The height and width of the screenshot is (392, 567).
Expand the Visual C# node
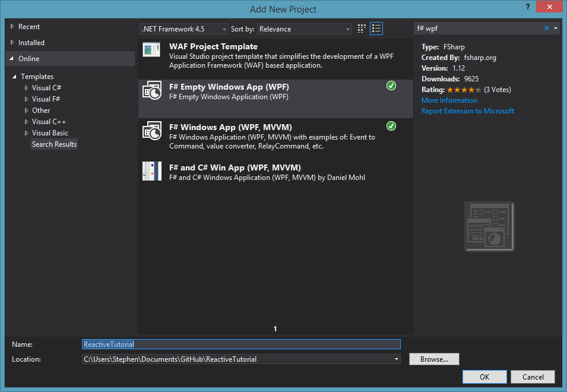(x=26, y=88)
